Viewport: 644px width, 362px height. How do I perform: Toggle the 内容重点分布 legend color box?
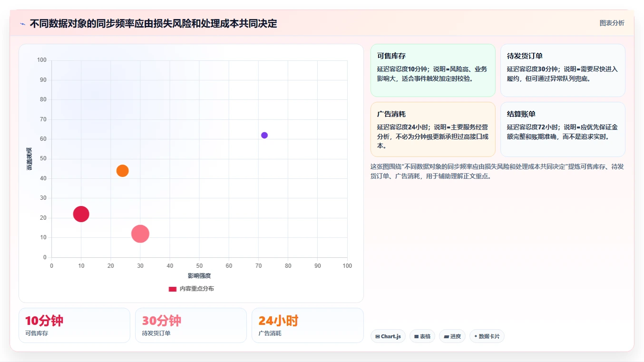(173, 289)
